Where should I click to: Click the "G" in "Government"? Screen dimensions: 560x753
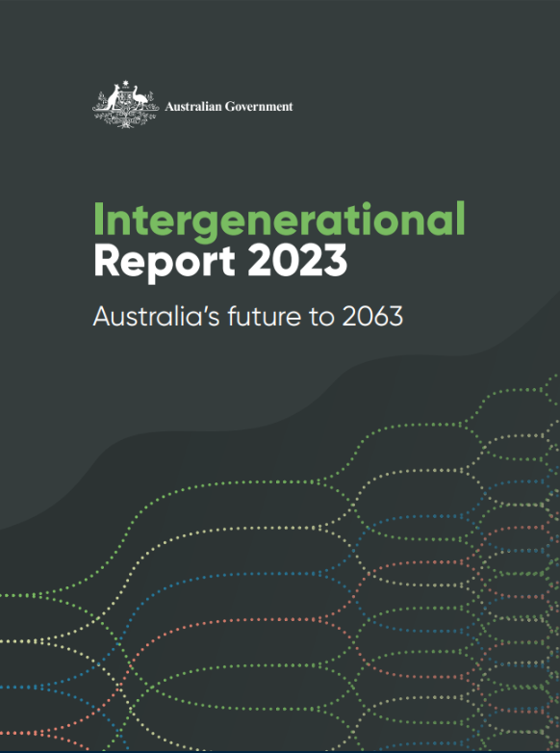click(x=230, y=106)
